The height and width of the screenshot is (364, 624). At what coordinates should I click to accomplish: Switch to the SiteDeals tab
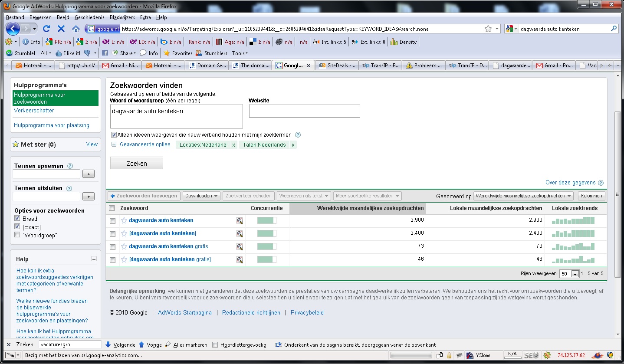[x=337, y=66]
